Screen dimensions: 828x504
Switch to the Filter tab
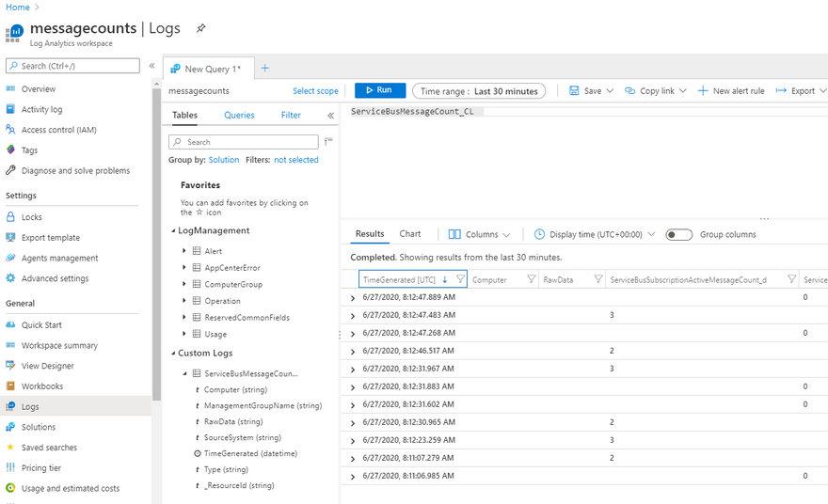tap(291, 115)
